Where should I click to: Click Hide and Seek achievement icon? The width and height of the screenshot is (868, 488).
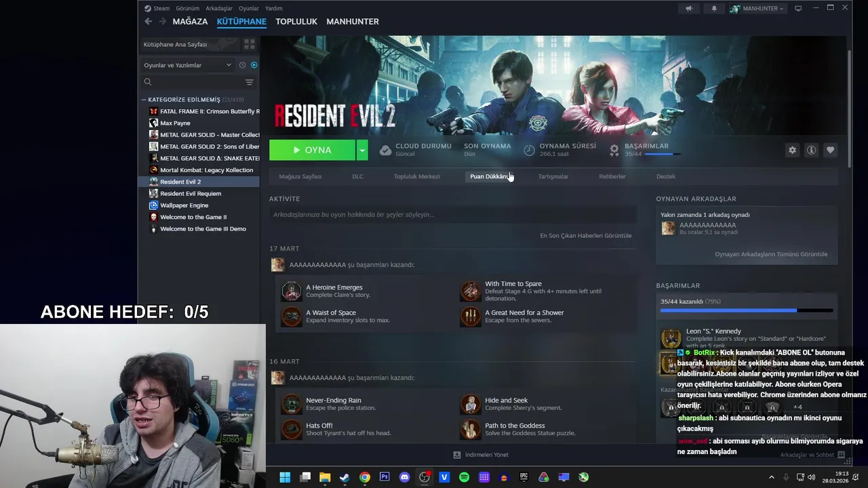click(x=471, y=404)
